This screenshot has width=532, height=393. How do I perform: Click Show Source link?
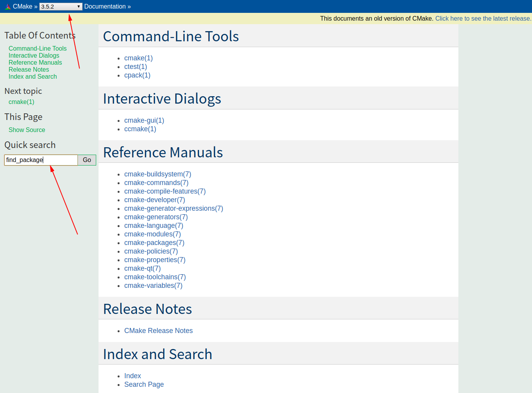(27, 130)
